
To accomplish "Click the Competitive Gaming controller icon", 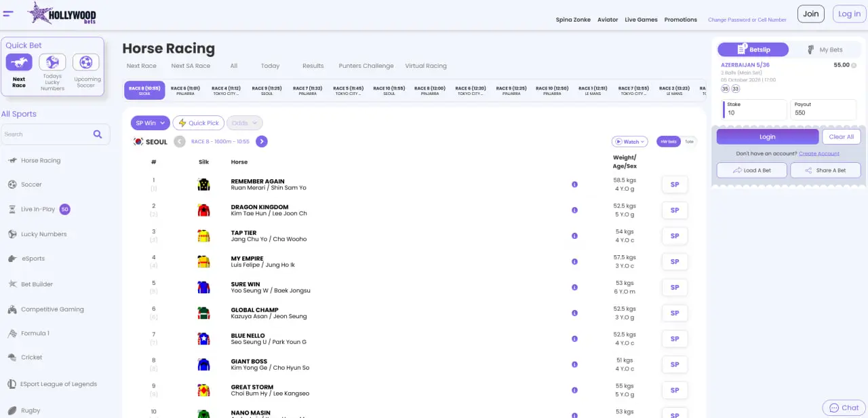I will coord(12,309).
